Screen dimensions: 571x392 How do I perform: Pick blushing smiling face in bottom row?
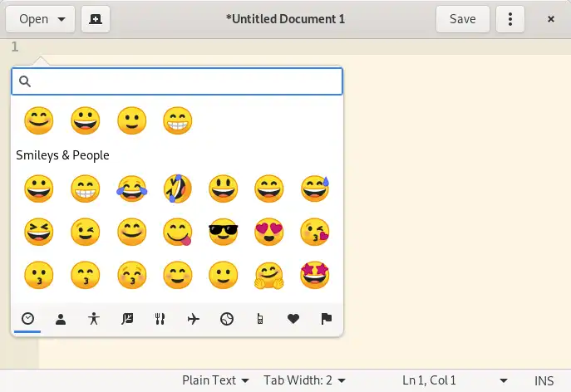tap(178, 275)
